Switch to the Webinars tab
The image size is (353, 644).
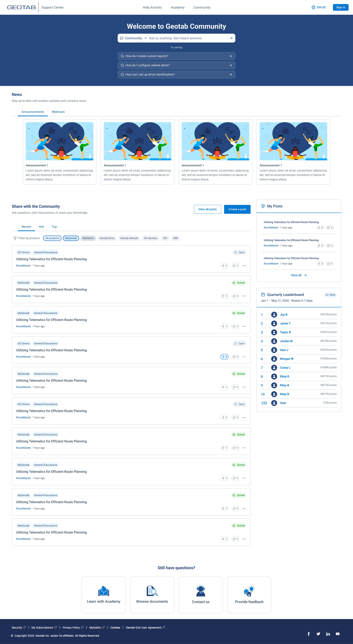58,112
